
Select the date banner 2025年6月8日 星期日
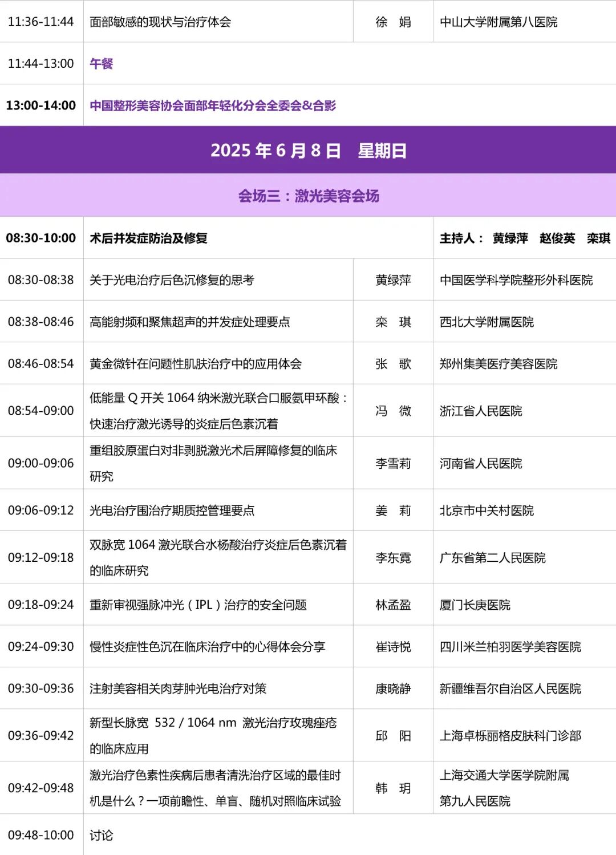pyautogui.click(x=308, y=151)
